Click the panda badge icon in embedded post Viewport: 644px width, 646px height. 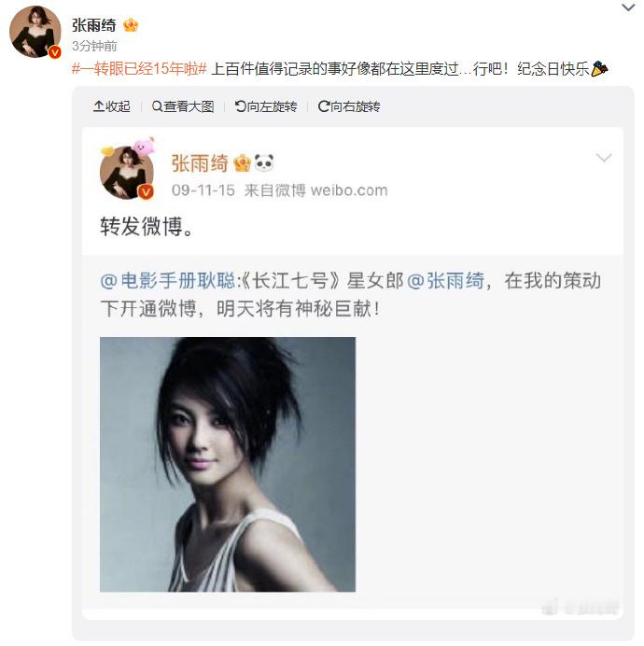coord(264,163)
